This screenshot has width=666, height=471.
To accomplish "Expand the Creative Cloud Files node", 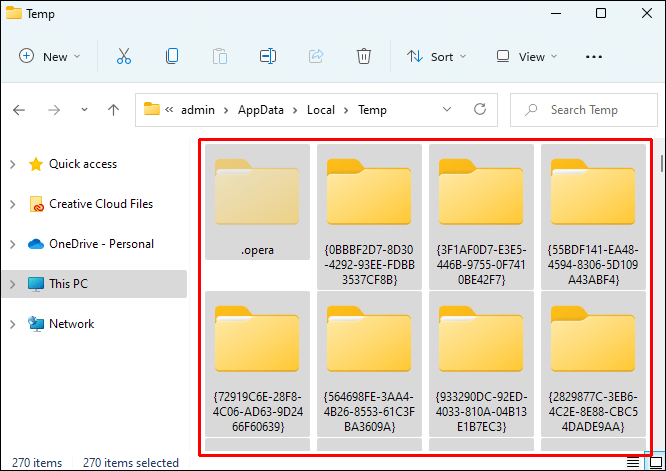I will click(x=13, y=204).
